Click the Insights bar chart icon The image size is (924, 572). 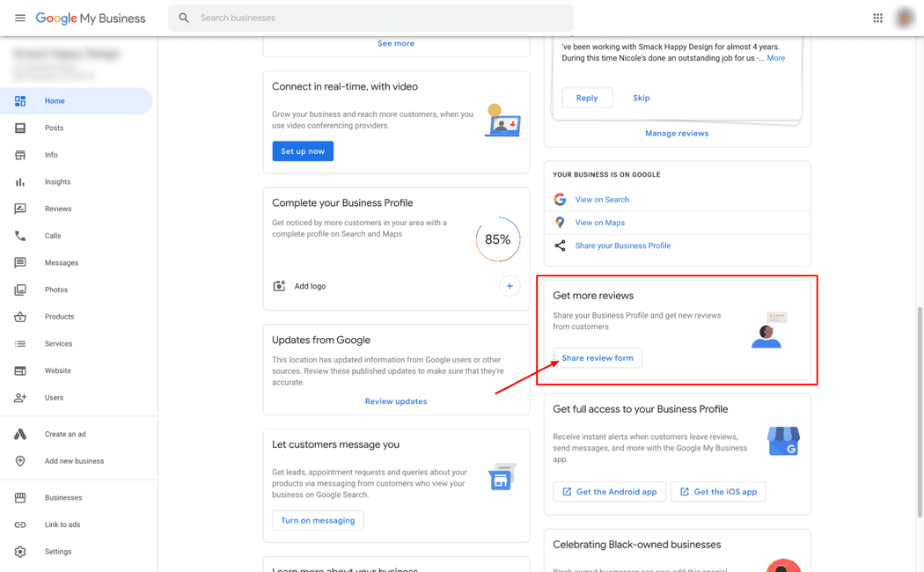click(20, 182)
